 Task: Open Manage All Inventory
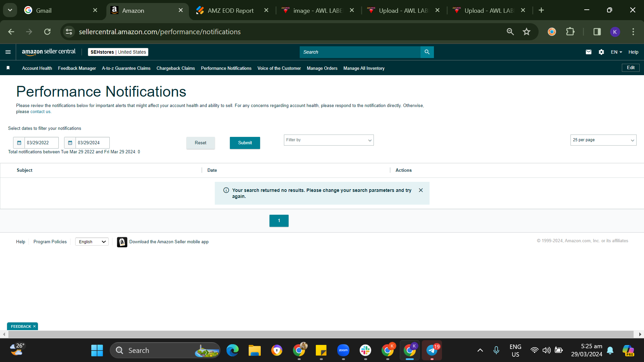tap(364, 68)
